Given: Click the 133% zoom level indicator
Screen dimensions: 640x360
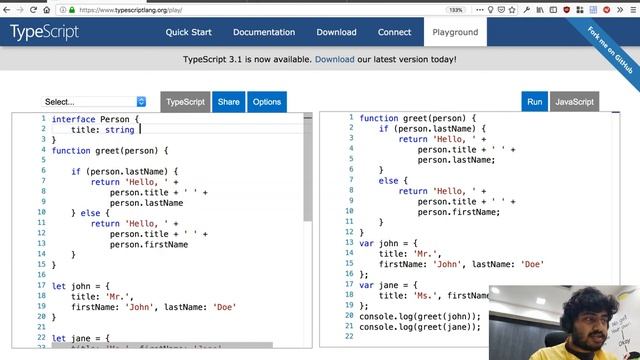Looking at the screenshot, I should pos(456,10).
